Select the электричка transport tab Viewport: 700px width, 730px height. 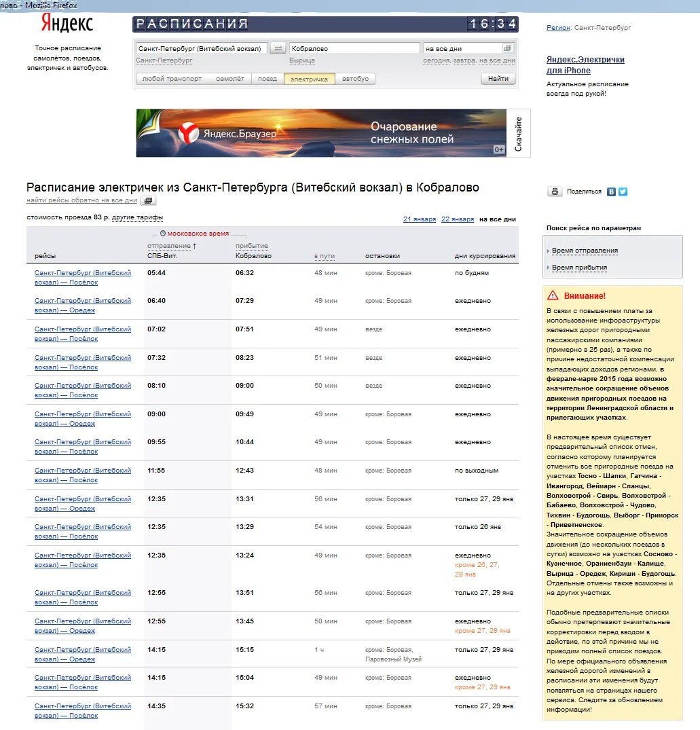pyautogui.click(x=309, y=79)
